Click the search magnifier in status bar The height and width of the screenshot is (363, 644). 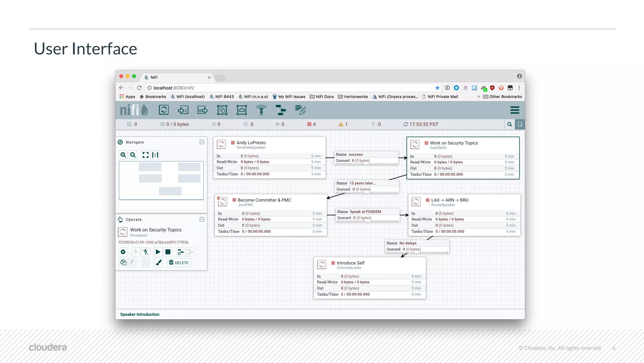point(510,124)
